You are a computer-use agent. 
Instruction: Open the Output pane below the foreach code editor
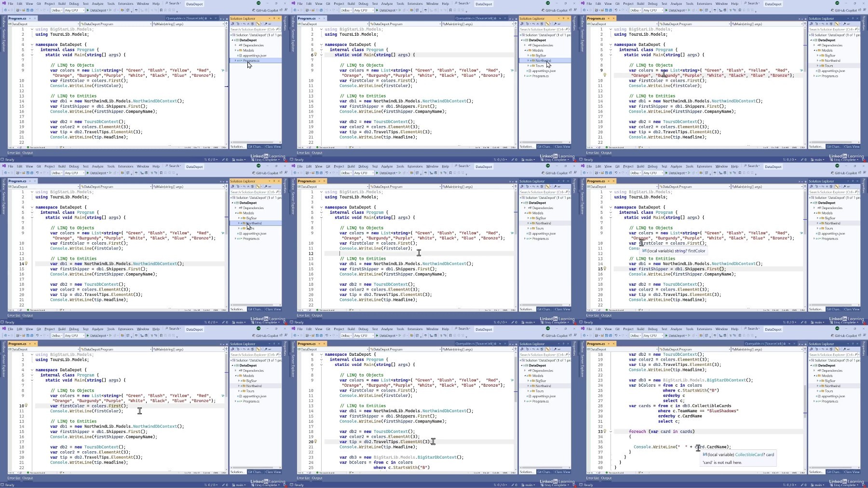606,478
